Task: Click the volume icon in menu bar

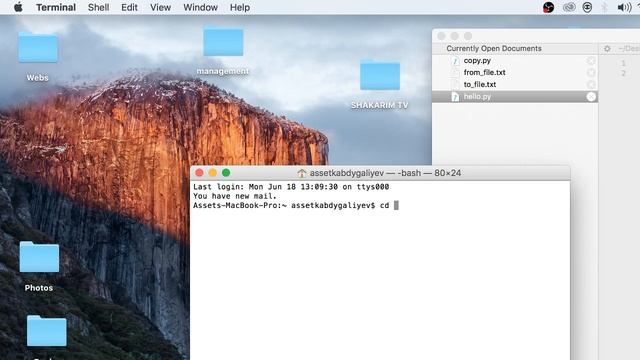Action: (624, 7)
